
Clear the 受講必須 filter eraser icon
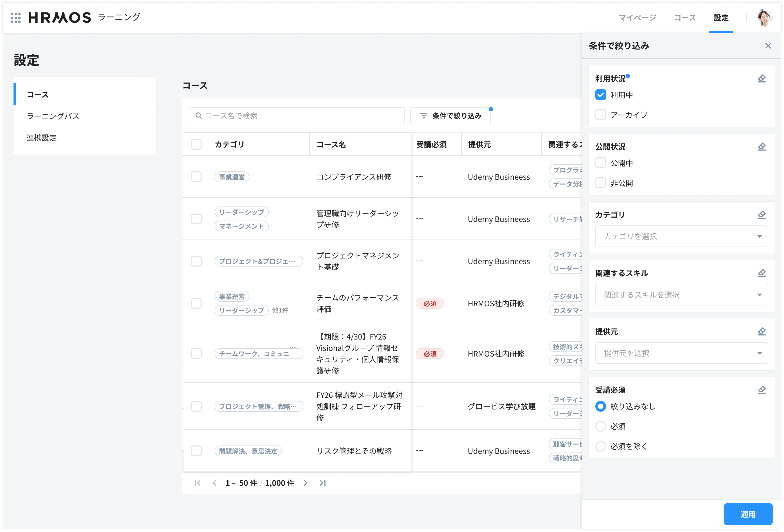pos(761,390)
